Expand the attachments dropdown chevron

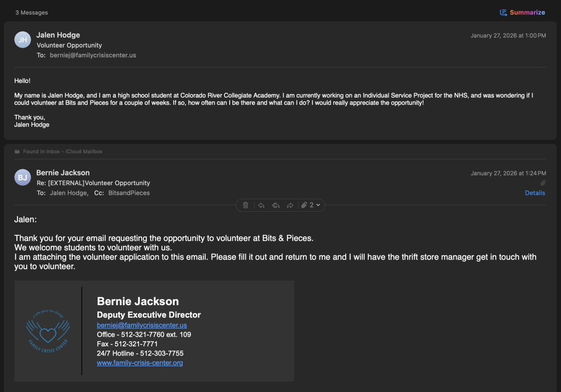click(x=318, y=205)
